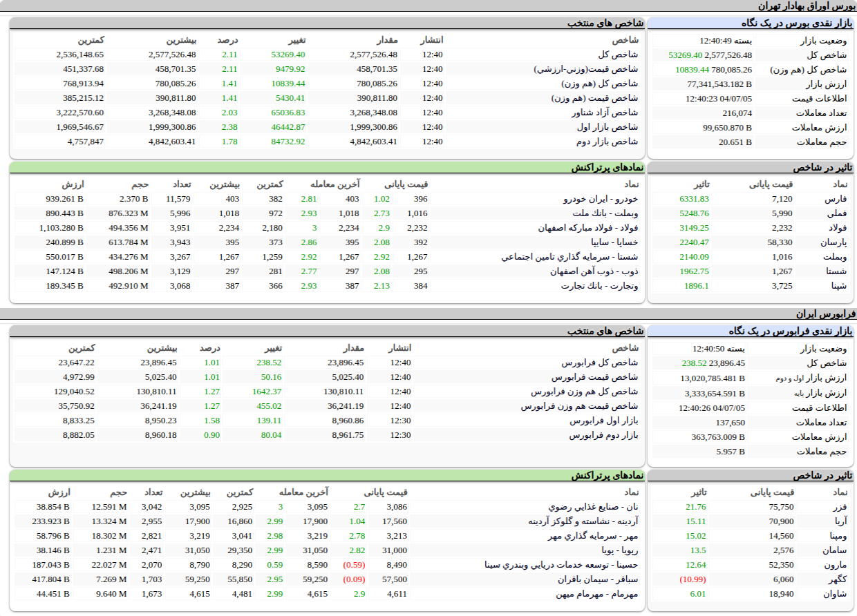Click Tehran trade count value 216,074
This screenshot has width=857, height=616.
737,113
